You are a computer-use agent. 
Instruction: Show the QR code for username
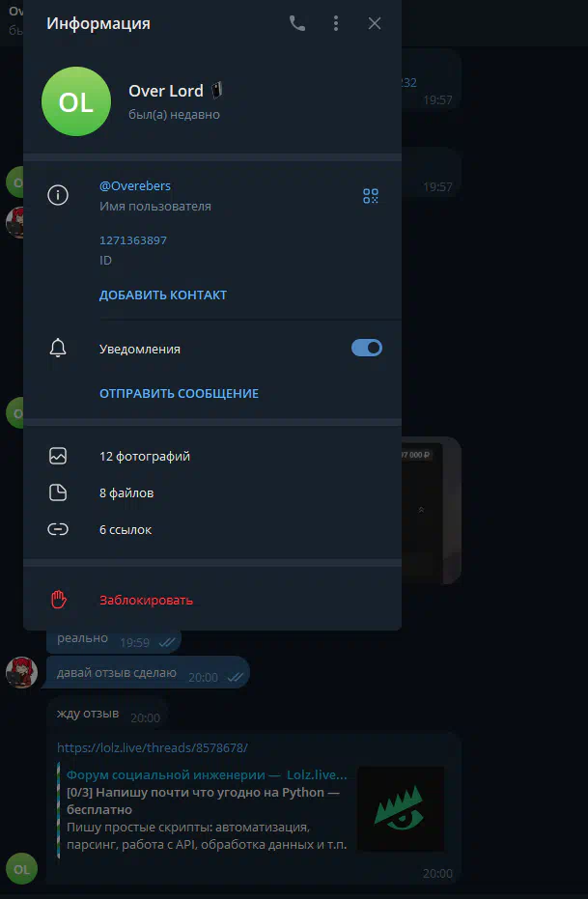pos(370,196)
